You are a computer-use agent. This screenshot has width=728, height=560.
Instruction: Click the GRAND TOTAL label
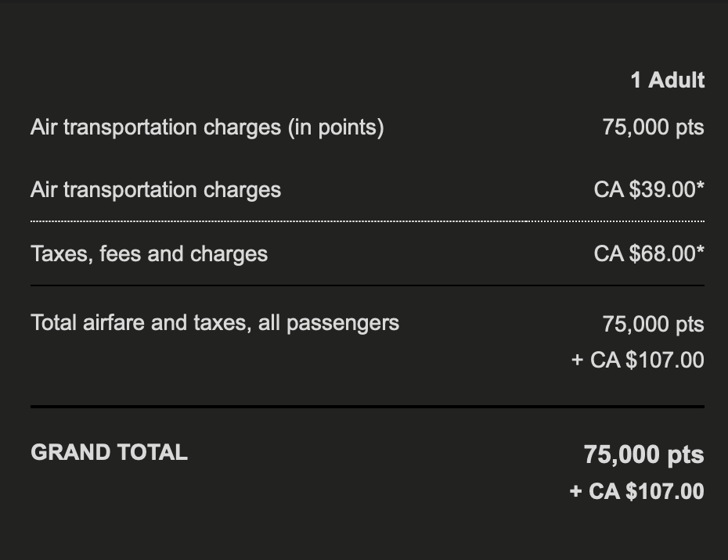[x=109, y=452]
